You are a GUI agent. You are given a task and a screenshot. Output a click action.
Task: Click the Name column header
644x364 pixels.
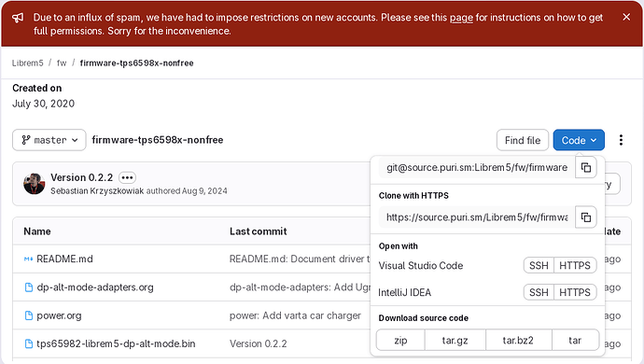pos(37,231)
